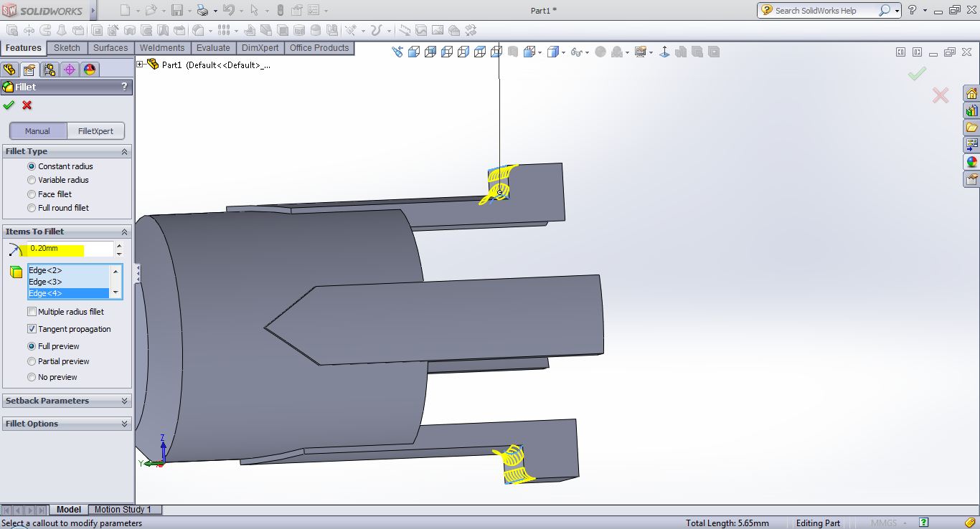Cancel the fillet with the red X
Screen dimensions: 980x529
tap(27, 105)
